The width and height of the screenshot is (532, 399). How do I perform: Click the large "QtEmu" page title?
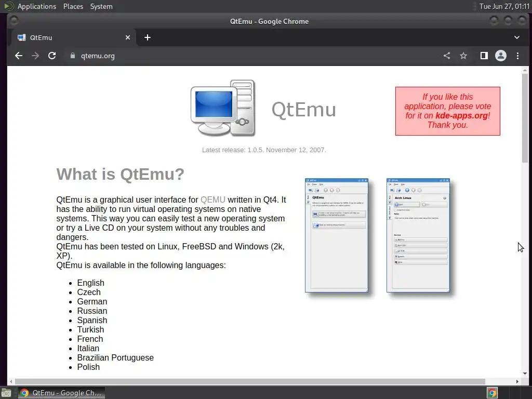click(303, 110)
